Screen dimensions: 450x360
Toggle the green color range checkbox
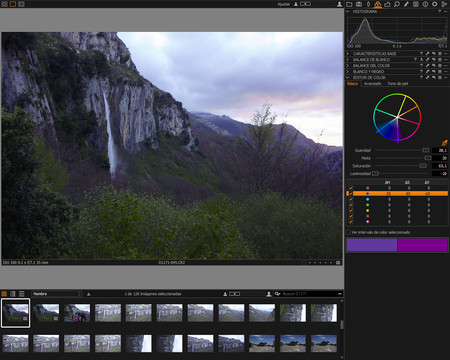351,205
